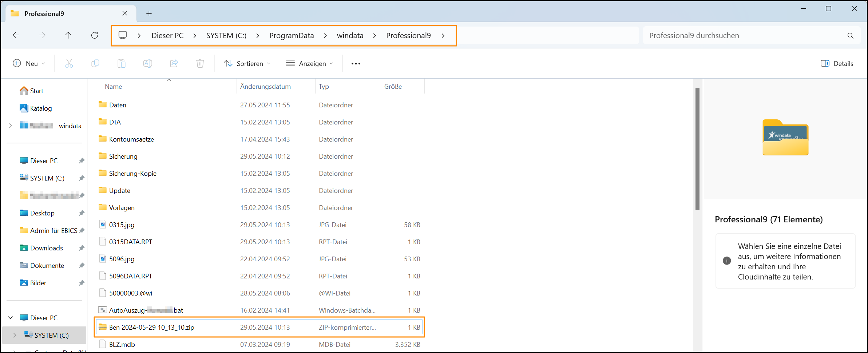868x353 pixels.
Task: Close the Professional9 tab
Action: (x=125, y=13)
